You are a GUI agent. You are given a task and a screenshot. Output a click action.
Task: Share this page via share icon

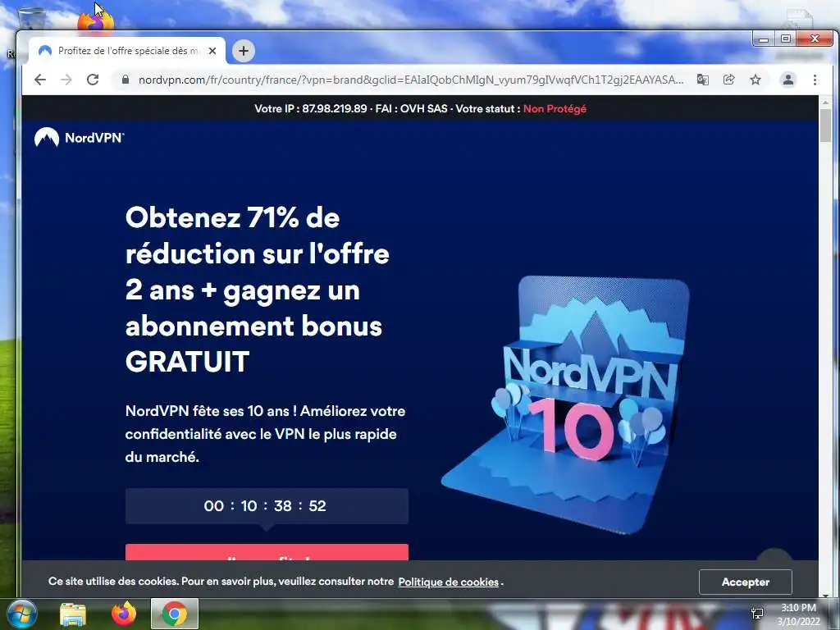(x=728, y=80)
